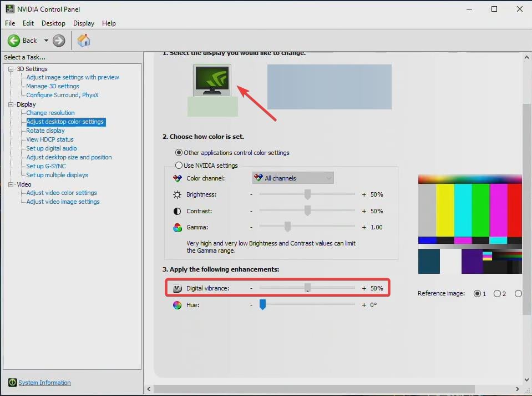This screenshot has width=532, height=396.
Task: Open the Edit menu
Action: tap(28, 23)
